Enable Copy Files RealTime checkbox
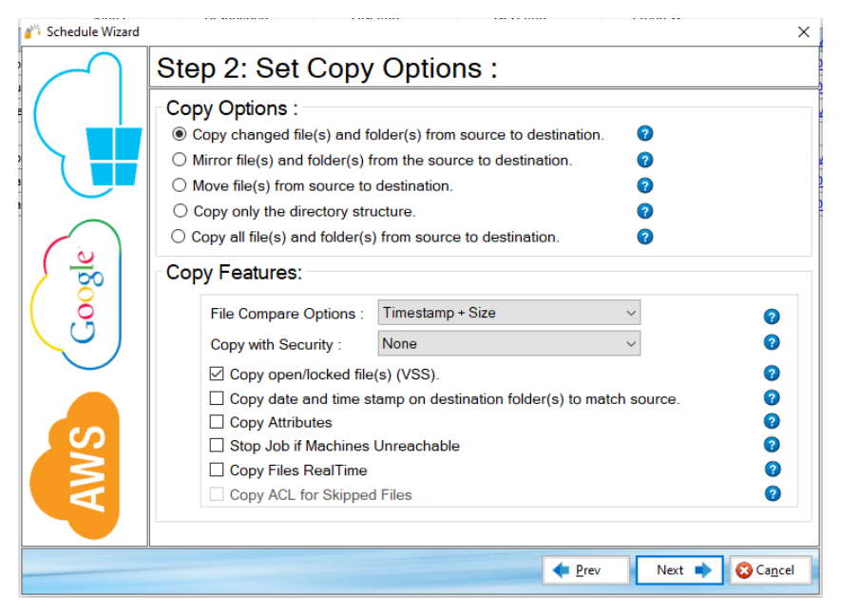This screenshot has width=841, height=616. point(217,470)
